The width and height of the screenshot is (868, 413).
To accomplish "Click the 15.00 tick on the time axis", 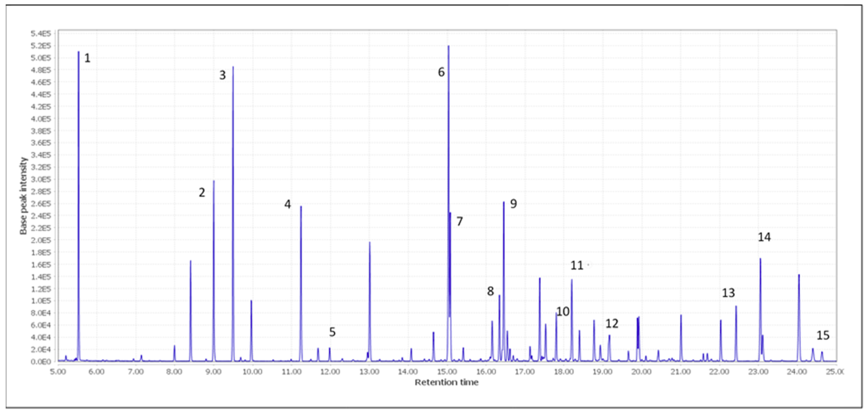I will [447, 372].
